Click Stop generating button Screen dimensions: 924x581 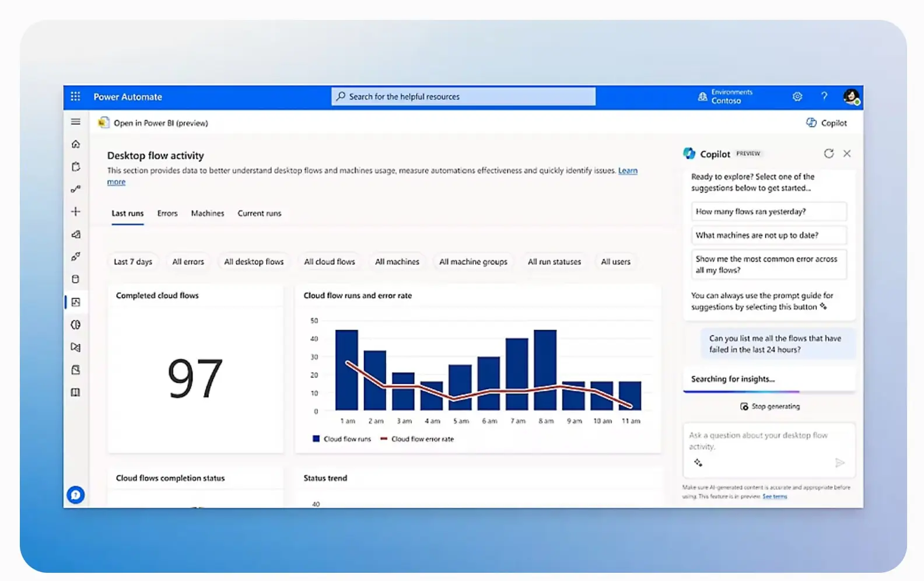[x=770, y=407]
